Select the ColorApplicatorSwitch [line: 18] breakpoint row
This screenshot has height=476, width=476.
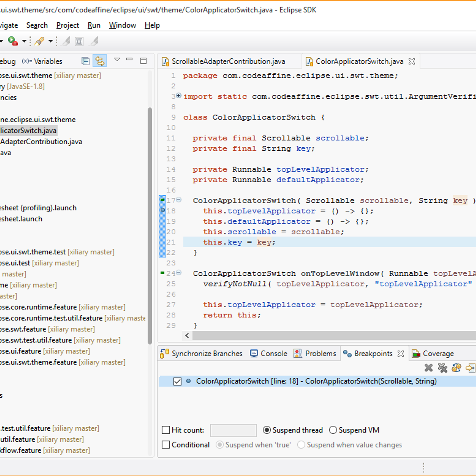[x=317, y=381]
